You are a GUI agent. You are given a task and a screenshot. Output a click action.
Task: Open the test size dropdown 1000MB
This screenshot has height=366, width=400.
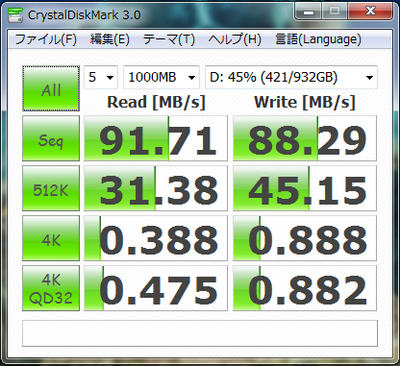[x=161, y=78]
